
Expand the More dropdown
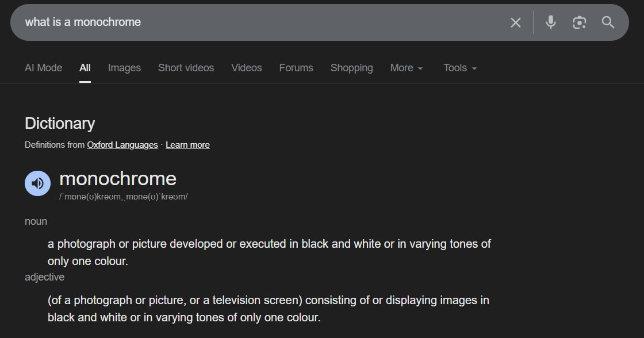click(x=406, y=68)
